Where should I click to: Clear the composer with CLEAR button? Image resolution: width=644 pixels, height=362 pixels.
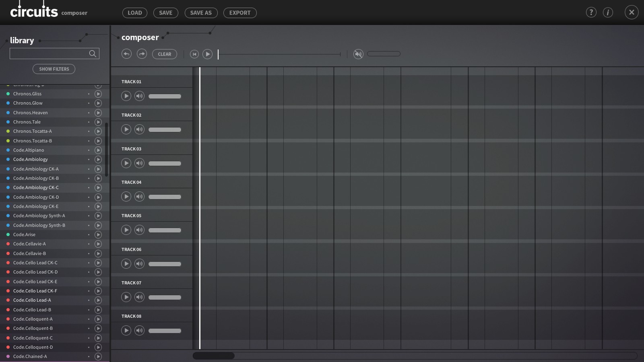(165, 54)
